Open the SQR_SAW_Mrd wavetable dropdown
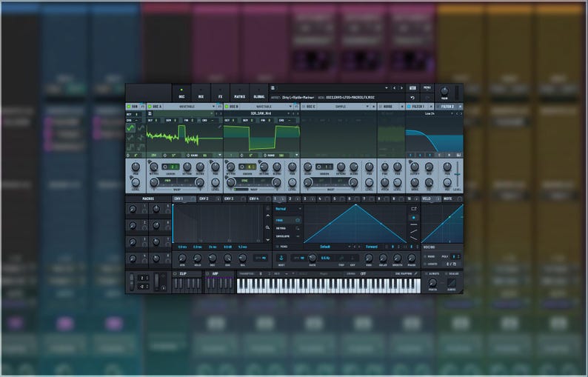This screenshot has width=588, height=377. [261, 113]
